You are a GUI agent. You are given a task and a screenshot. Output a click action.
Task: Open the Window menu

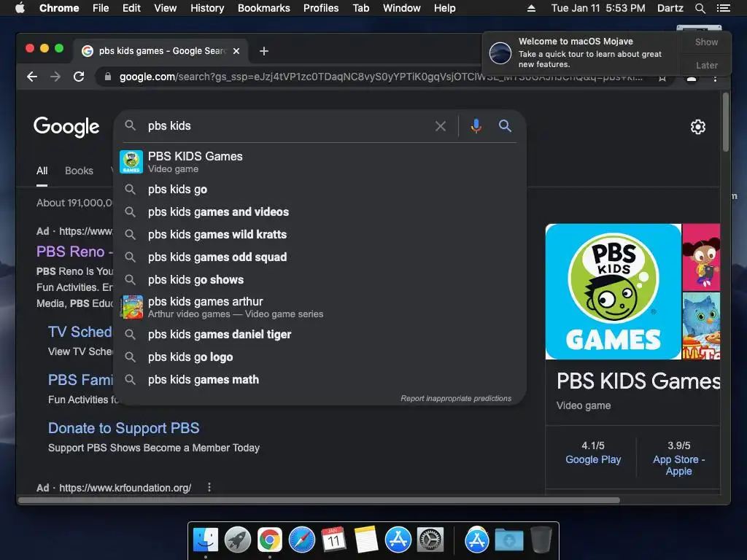tap(402, 8)
